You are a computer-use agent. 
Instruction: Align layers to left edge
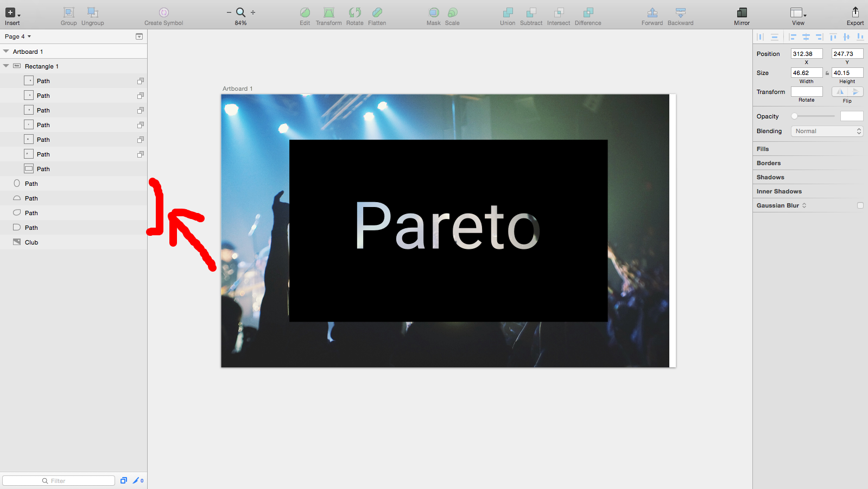coord(793,37)
